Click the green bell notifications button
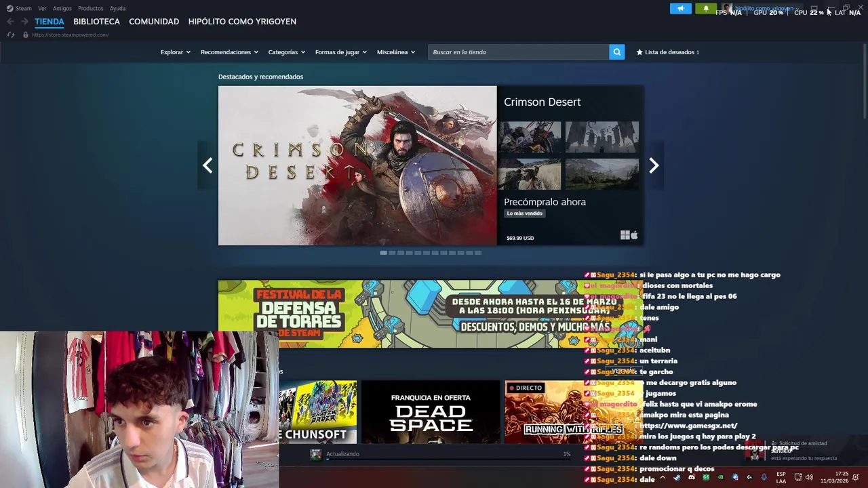This screenshot has width=868, height=488. click(x=706, y=9)
